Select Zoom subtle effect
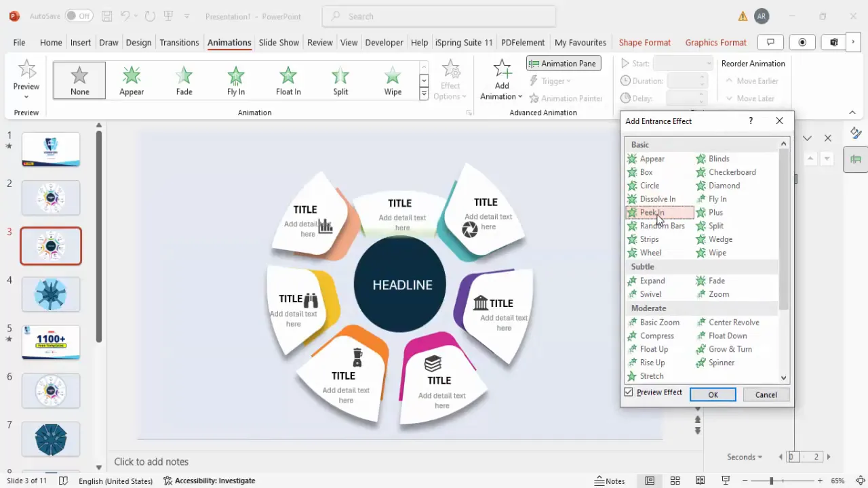Screen dimensions: 868x488 (712, 294)
